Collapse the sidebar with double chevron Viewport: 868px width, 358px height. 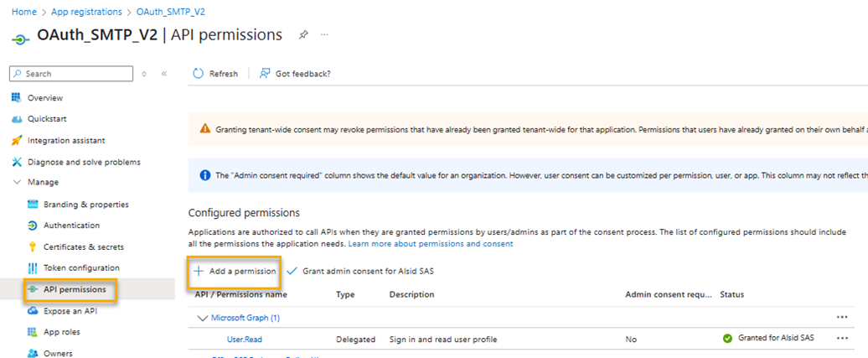point(164,74)
